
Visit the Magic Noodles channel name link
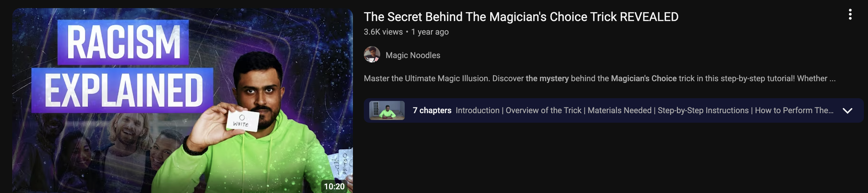tap(412, 55)
